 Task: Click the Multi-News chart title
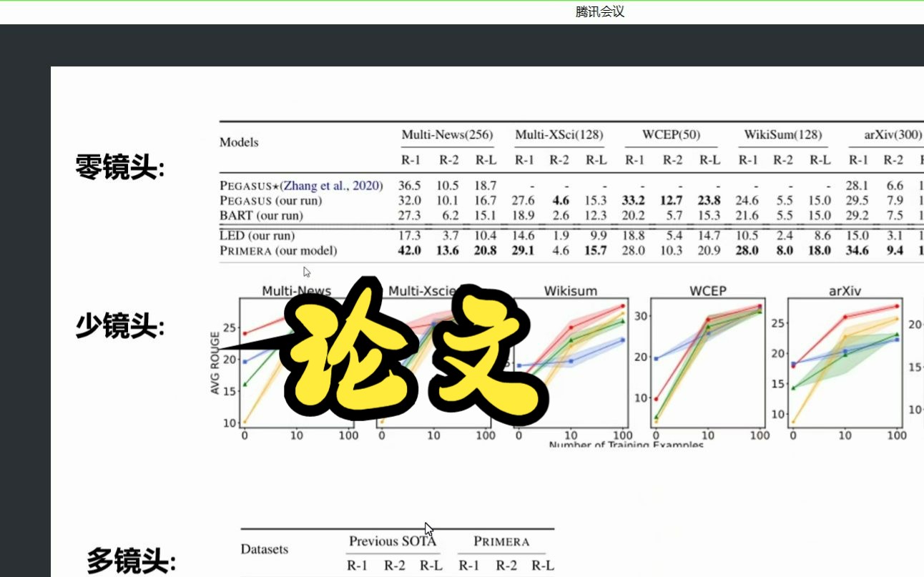(297, 291)
